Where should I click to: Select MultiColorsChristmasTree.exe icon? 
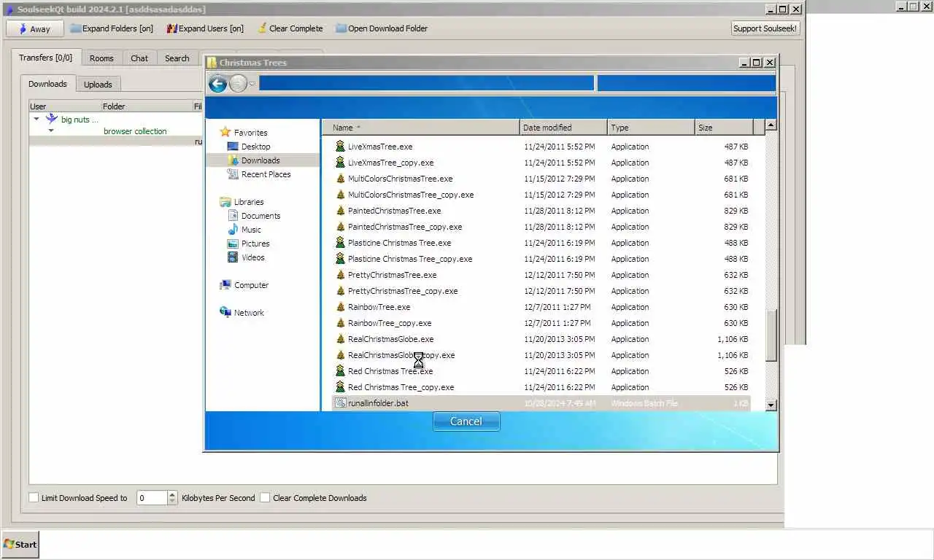[x=340, y=179]
